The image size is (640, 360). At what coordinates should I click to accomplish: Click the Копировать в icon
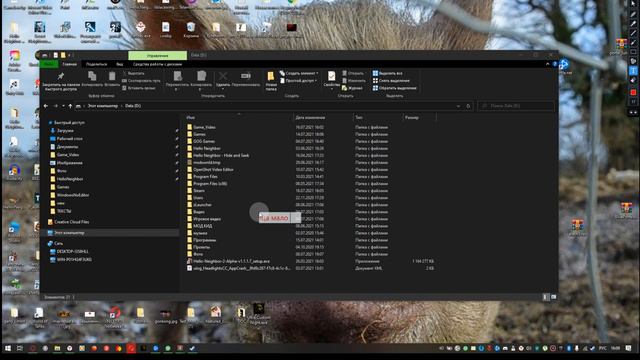tap(201, 77)
